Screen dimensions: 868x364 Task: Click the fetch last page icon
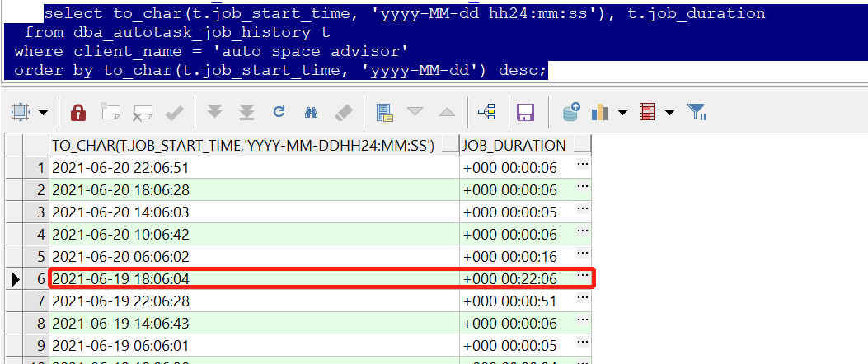click(x=246, y=112)
